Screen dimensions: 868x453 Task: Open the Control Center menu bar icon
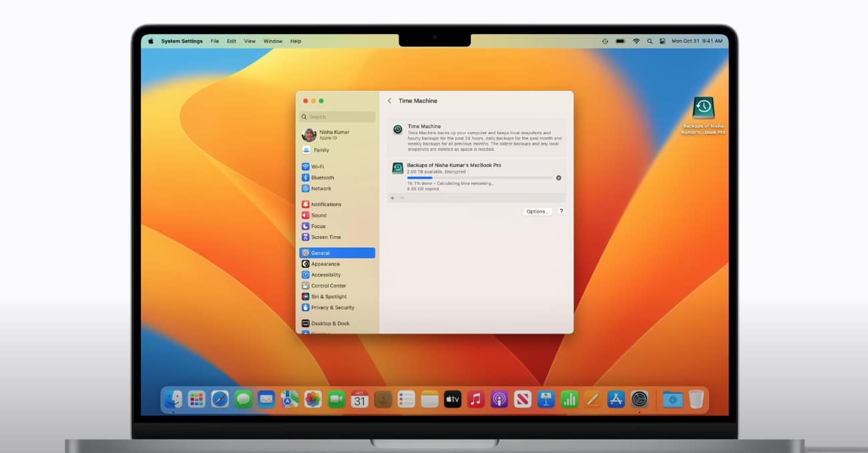[x=662, y=41]
